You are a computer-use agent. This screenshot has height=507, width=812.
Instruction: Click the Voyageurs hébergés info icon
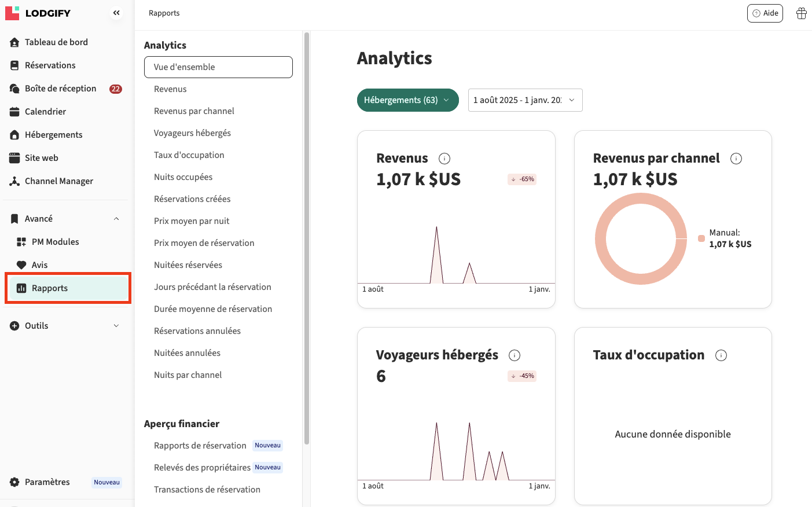click(514, 355)
